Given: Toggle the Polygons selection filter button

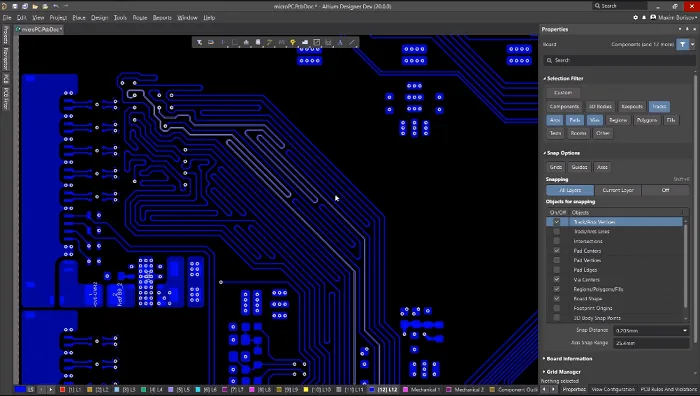Looking at the screenshot, I should pyautogui.click(x=646, y=120).
